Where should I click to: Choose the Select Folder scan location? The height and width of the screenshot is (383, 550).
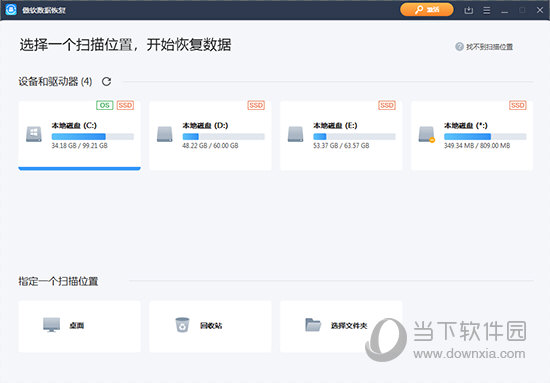(x=341, y=326)
